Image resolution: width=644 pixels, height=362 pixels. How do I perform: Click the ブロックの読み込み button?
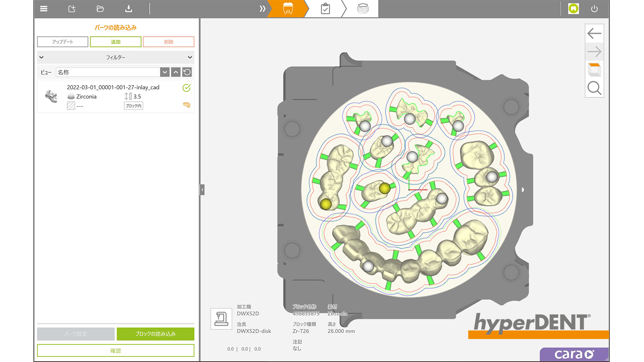pos(155,334)
